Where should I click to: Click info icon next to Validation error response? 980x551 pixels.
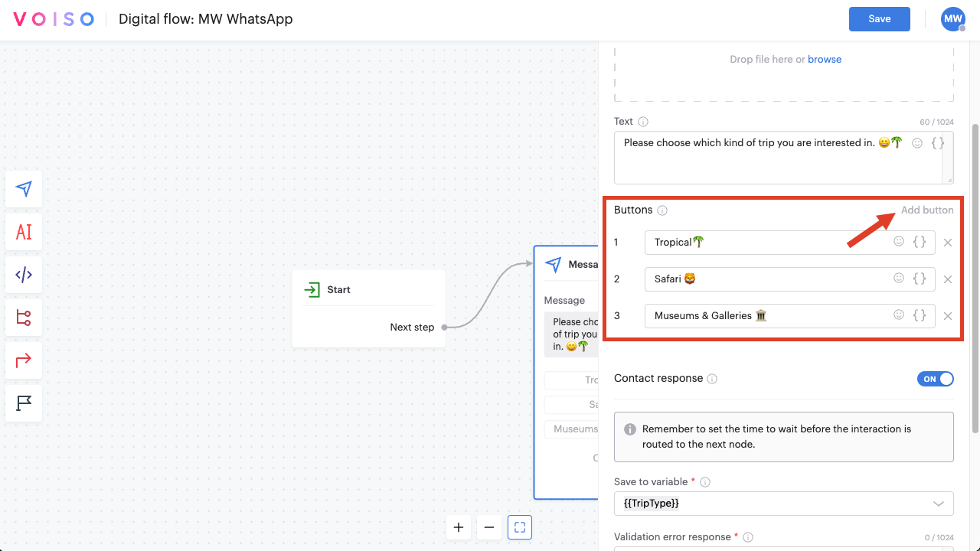coord(748,537)
